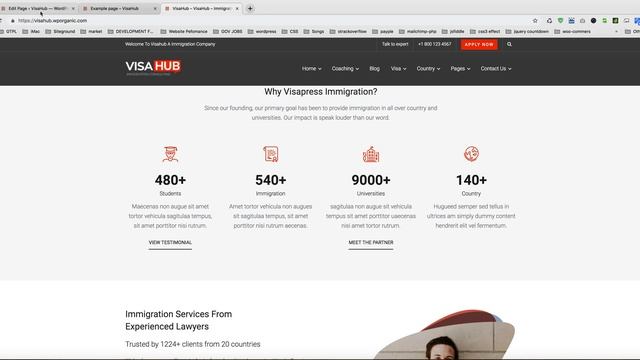Click the blue clapperboard extension icon
This screenshot has width=640, height=360.
coord(571,20)
